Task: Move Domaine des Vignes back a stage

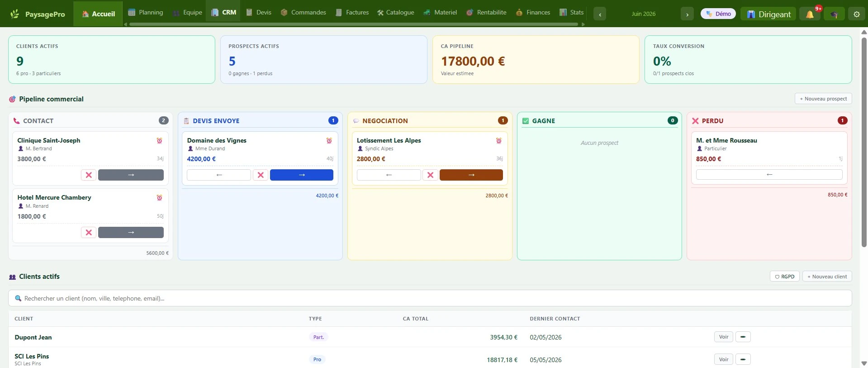Action: pyautogui.click(x=219, y=175)
